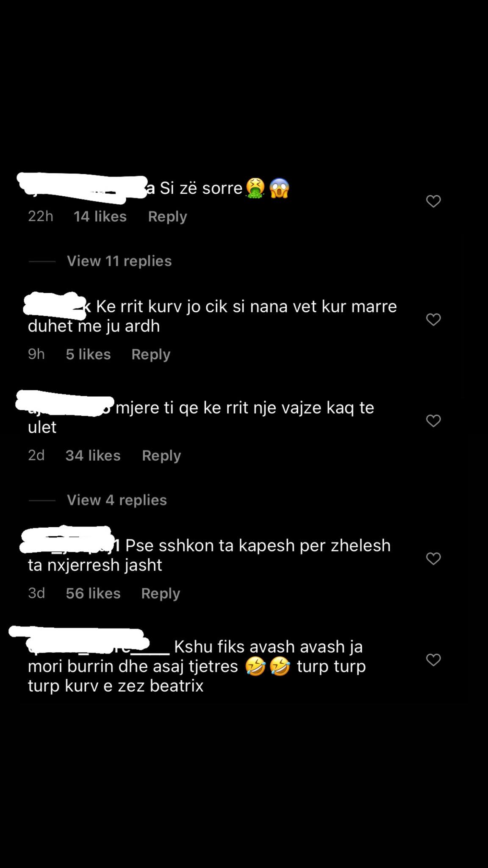Reply to the comment posted 3d ago
The height and width of the screenshot is (868, 488).
[x=161, y=593]
